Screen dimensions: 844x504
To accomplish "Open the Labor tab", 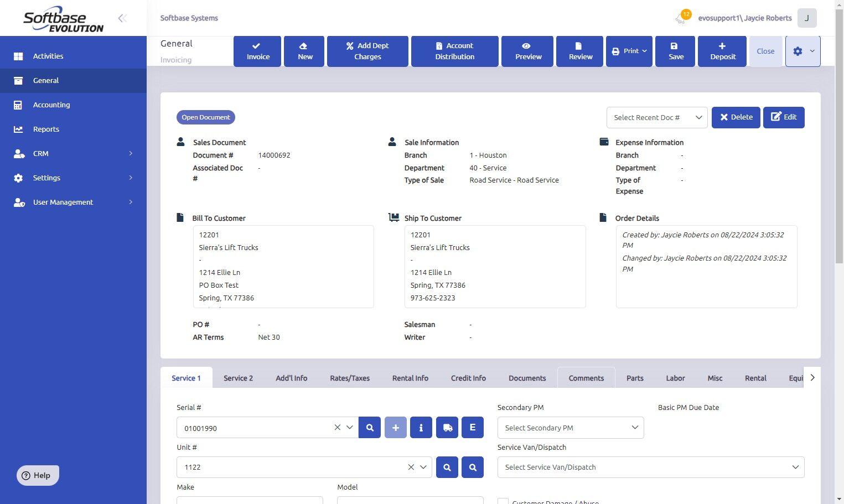I will point(675,378).
